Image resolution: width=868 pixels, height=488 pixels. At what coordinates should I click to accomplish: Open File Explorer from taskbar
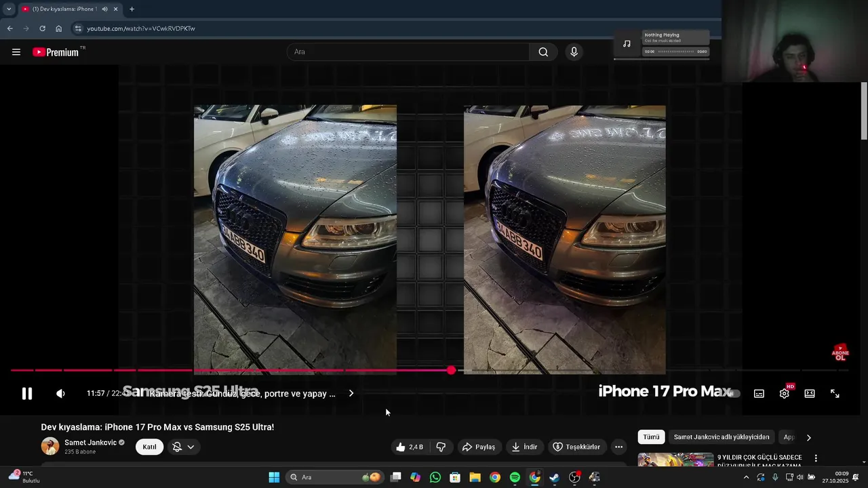click(475, 477)
